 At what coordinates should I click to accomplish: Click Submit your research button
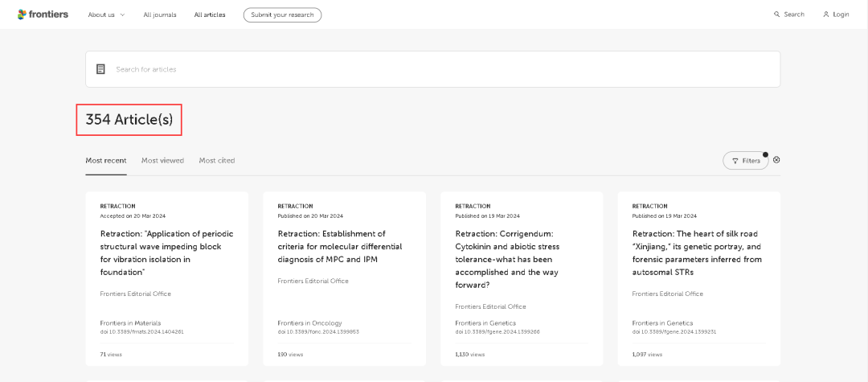point(282,15)
